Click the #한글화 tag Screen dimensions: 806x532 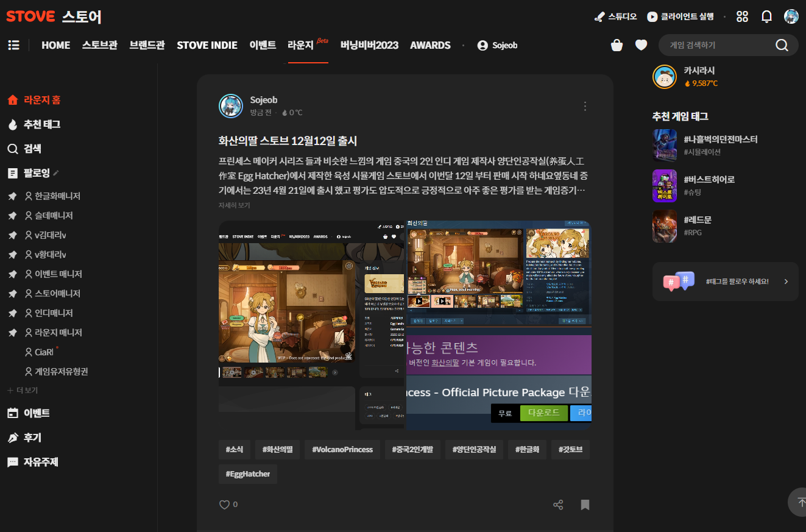click(527, 450)
